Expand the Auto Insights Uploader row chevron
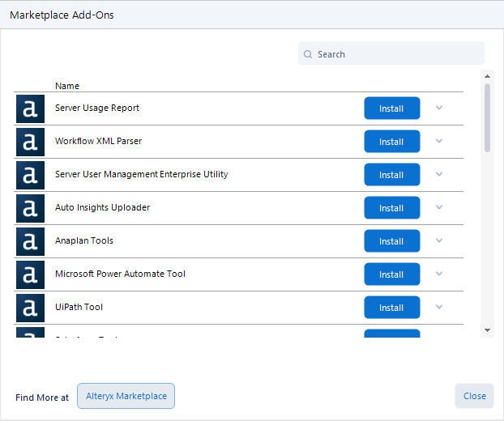Image resolution: width=504 pixels, height=421 pixels. coord(439,207)
